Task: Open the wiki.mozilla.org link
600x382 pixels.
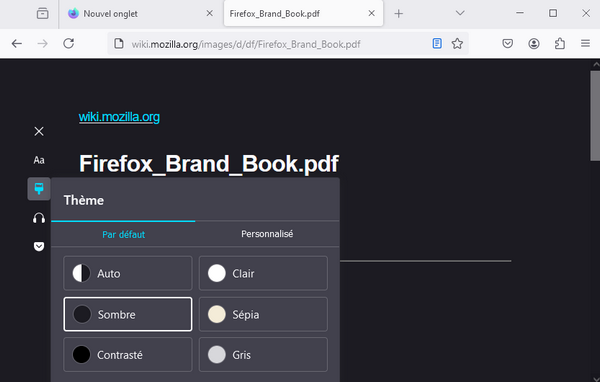Action: point(119,117)
